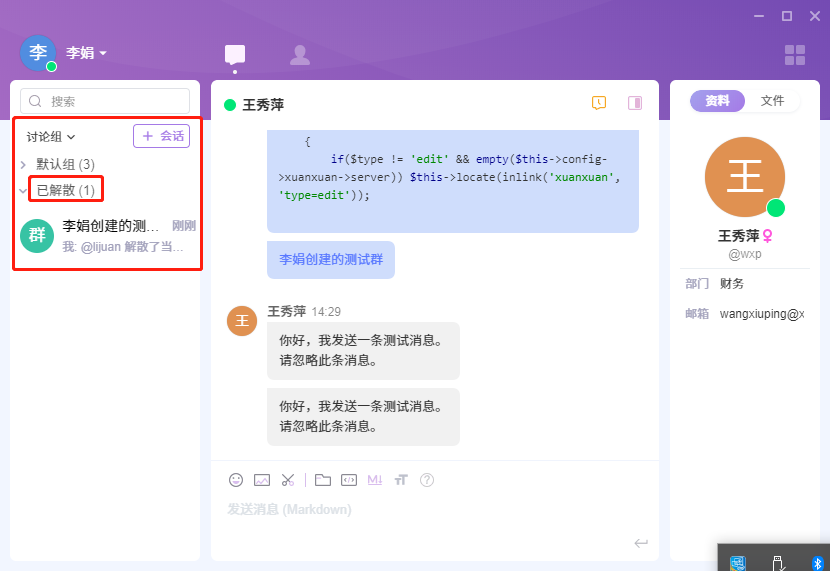The width and height of the screenshot is (830, 571).
Task: Open the emoji picker in message toolbar
Action: pos(236,480)
